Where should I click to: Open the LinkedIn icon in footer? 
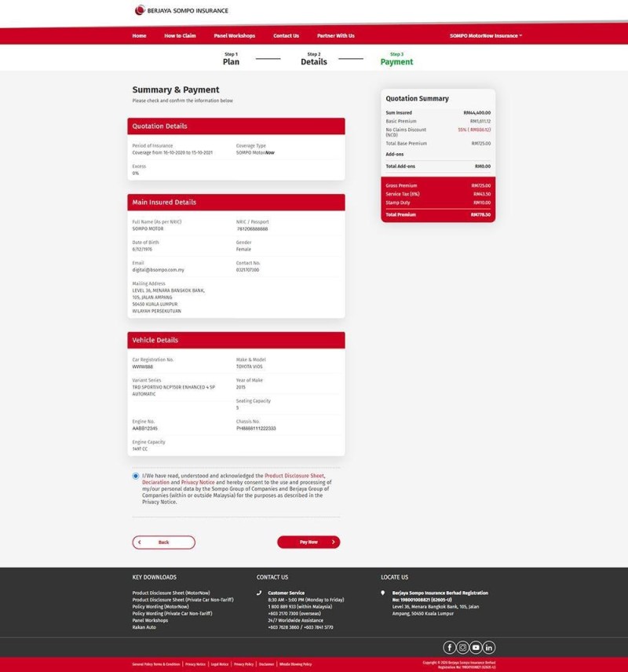pyautogui.click(x=489, y=647)
